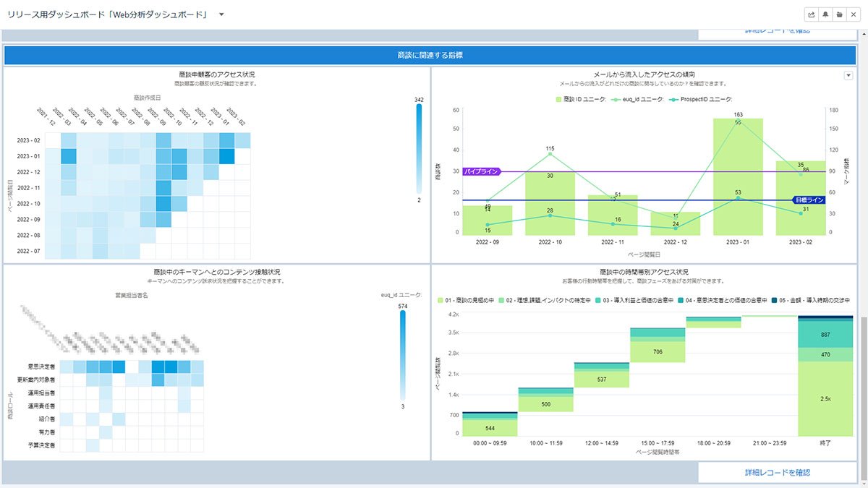Screen dimensions: 868x488
Task: Click the 2022 - 11 x-axis label
Action: point(613,243)
